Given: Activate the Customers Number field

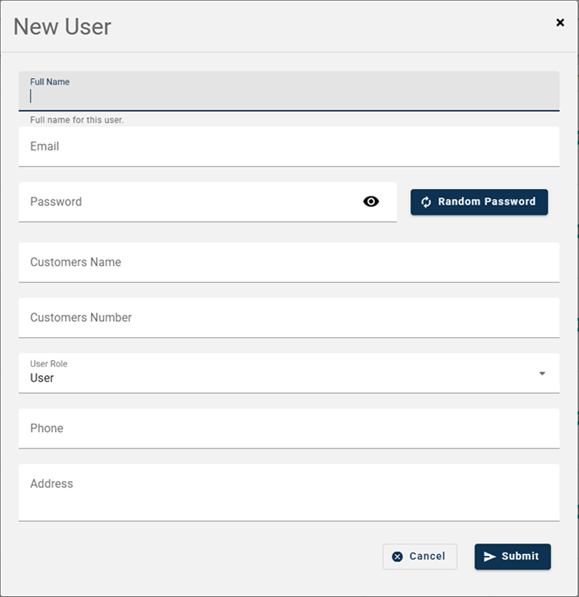Looking at the screenshot, I should coord(289,318).
